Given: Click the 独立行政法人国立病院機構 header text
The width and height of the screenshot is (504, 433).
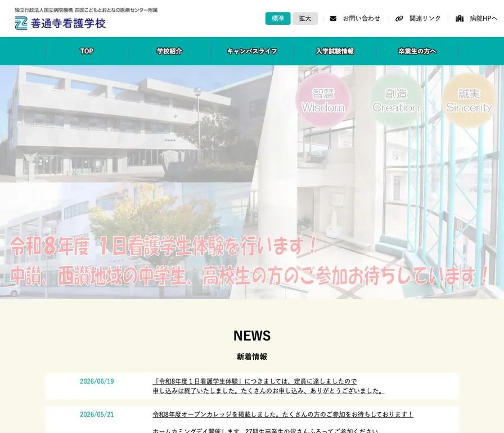Looking at the screenshot, I should coord(86,10).
